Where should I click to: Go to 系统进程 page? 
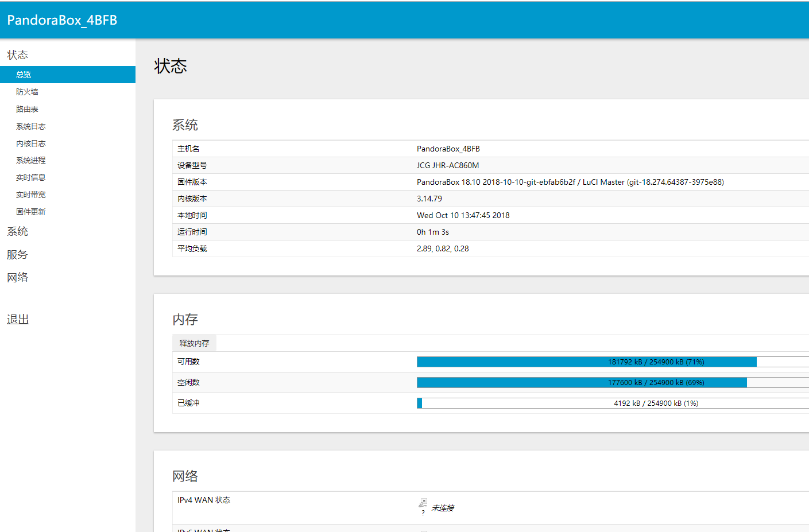[x=30, y=160]
